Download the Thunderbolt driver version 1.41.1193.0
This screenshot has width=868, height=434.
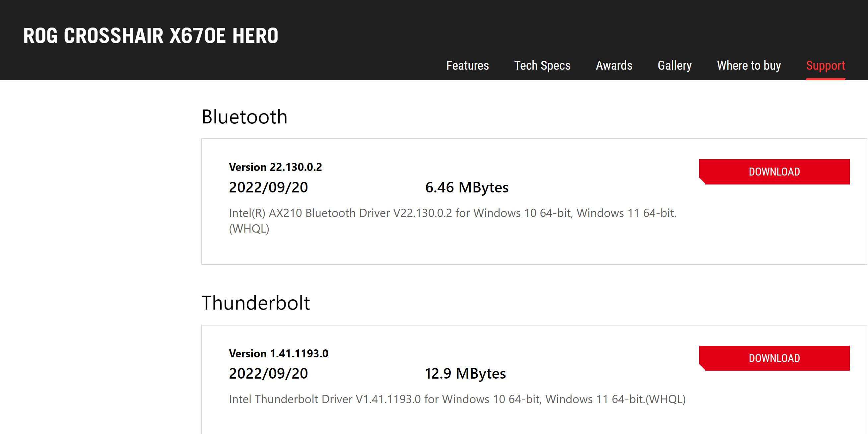click(774, 358)
